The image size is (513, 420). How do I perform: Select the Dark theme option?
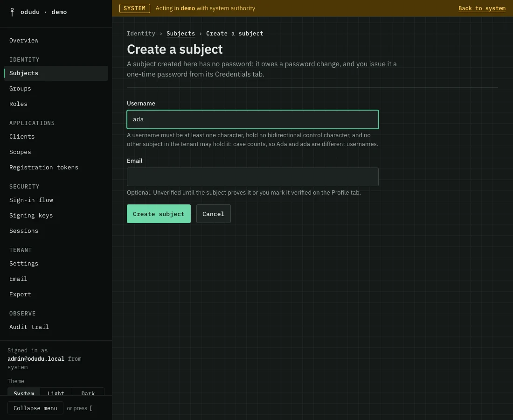[88, 392]
